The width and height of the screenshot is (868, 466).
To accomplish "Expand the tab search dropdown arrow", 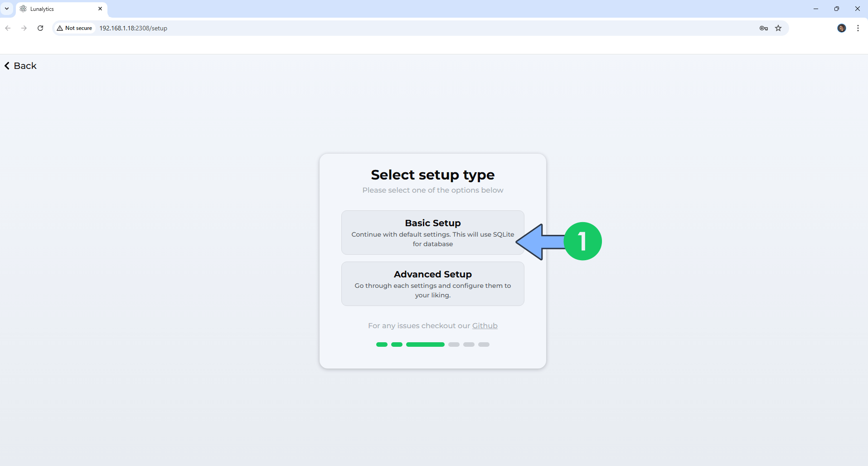I will coord(7,9).
